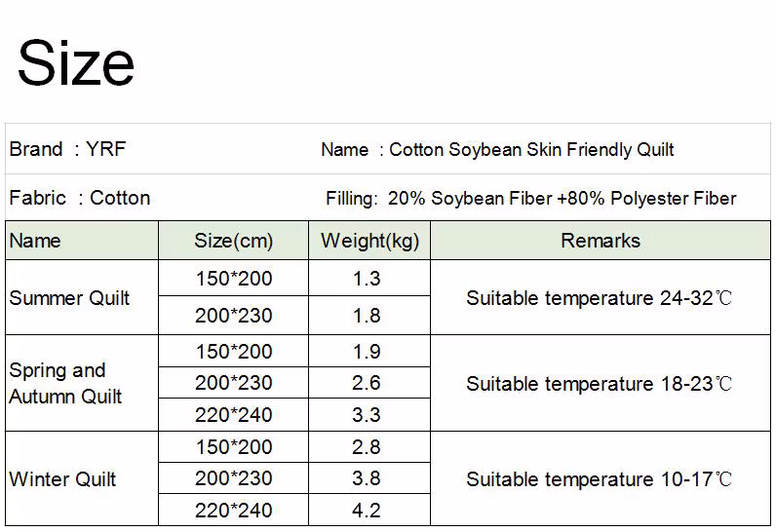The height and width of the screenshot is (532, 776).
Task: Select the "Brand : YRF" text
Action: [67, 150]
